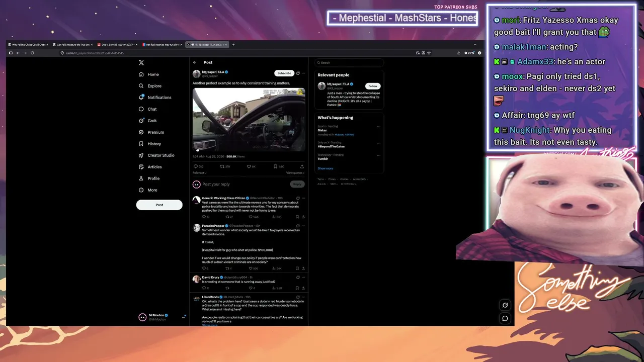Open History in the sidebar
The width and height of the screenshot is (644, 362).
pyautogui.click(x=150, y=144)
